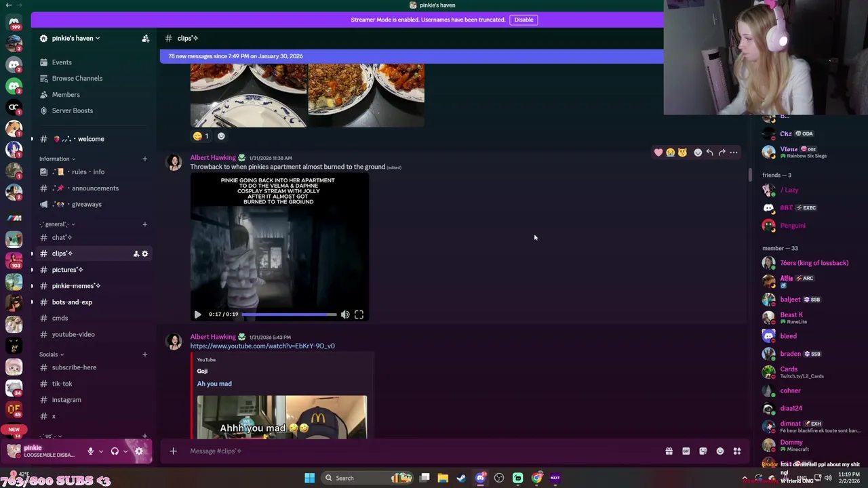The height and width of the screenshot is (488, 868).
Task: Open the clips channel settings gear
Action: click(145, 253)
